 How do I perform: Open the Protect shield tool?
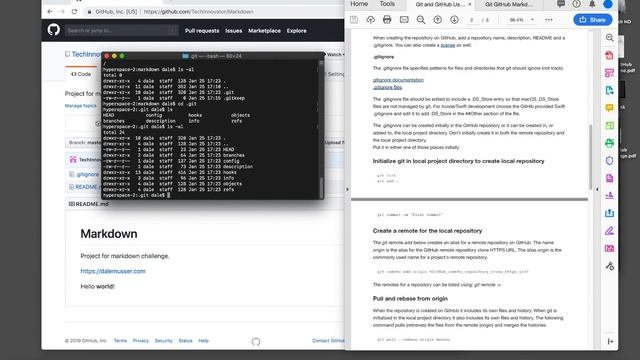pyautogui.click(x=609, y=160)
